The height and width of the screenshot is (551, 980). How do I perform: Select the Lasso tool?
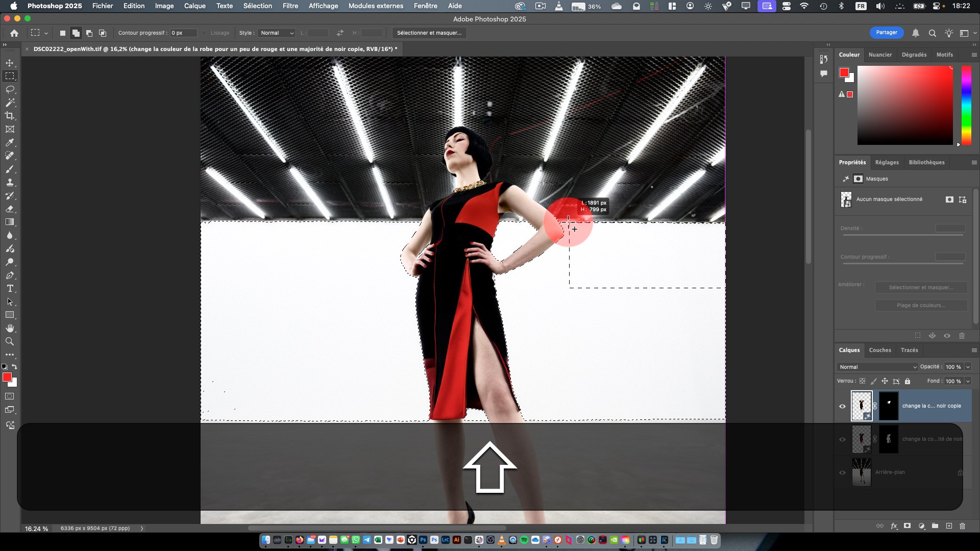10,89
